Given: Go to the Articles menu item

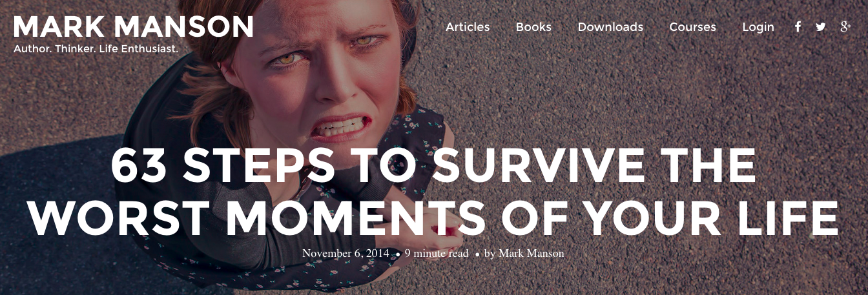Looking at the screenshot, I should coord(468,26).
